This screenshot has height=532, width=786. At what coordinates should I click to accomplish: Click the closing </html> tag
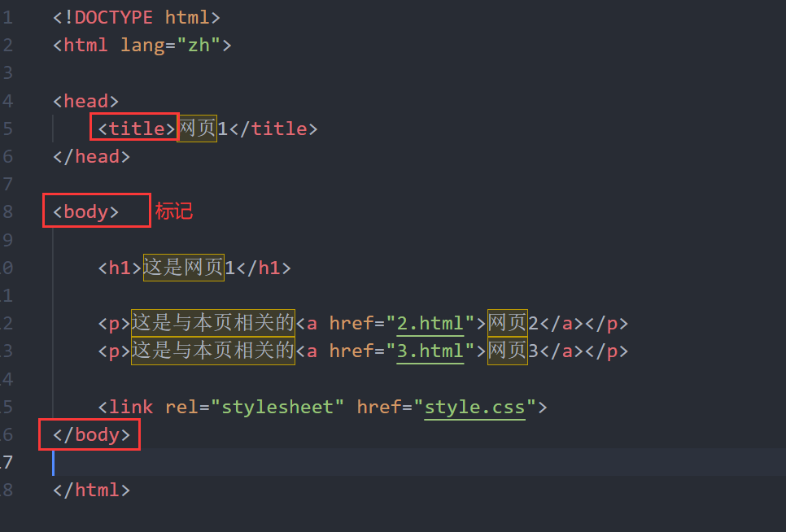pos(91,490)
